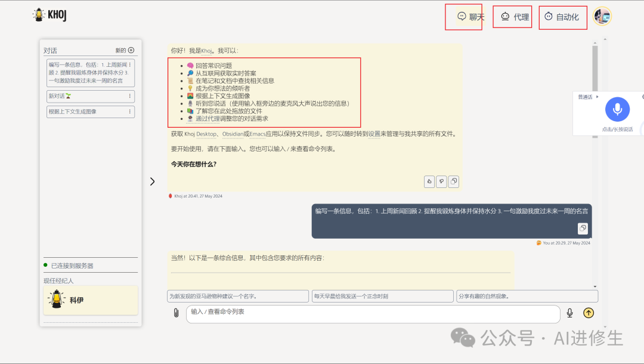The width and height of the screenshot is (644, 364).
Task: Switch to the 代理 tab
Action: point(512,16)
